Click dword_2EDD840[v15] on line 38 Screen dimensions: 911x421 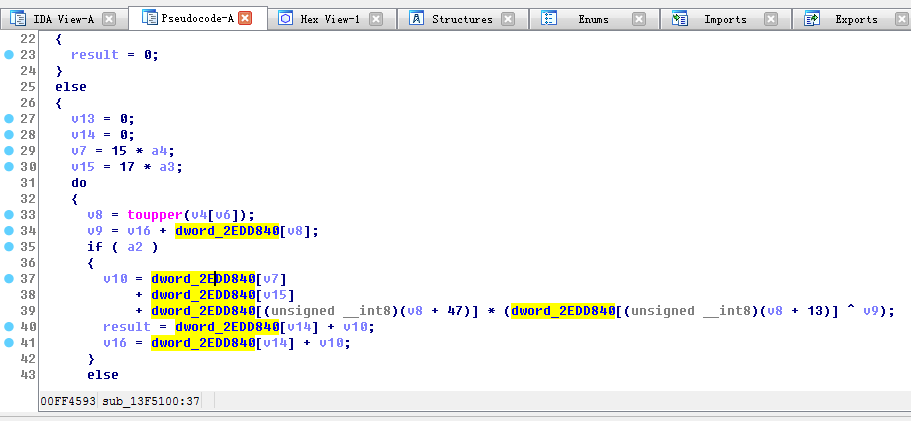tap(223, 295)
